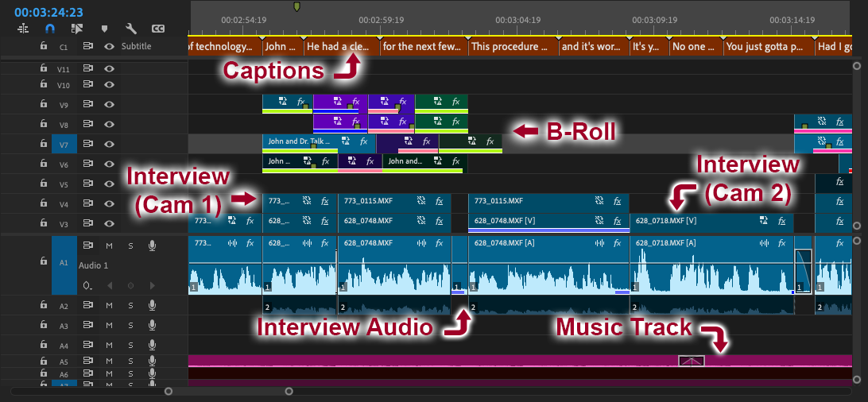Open Timeline Display Settings wrench
Image resolution: width=868 pixels, height=402 pixels.
(x=131, y=28)
